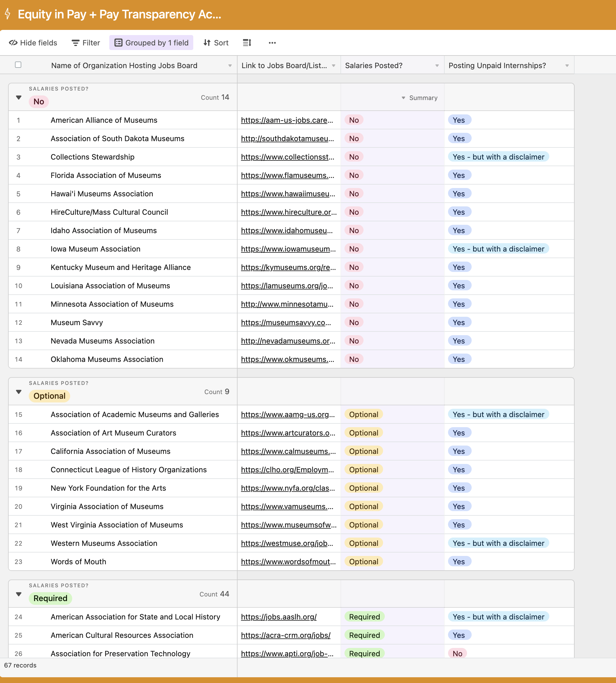Screen dimensions: 616x683
Task: Open the jobs.aaslh.org link
Action: coord(279,617)
